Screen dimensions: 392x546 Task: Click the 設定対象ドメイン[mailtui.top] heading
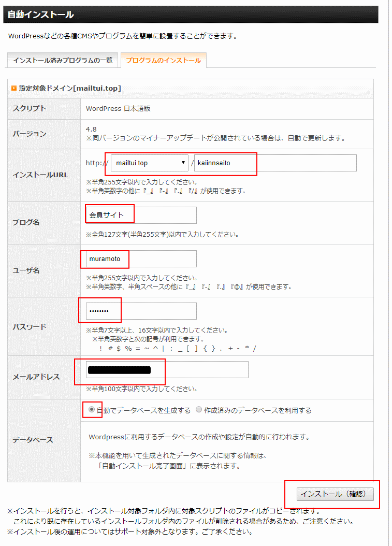pos(70,88)
